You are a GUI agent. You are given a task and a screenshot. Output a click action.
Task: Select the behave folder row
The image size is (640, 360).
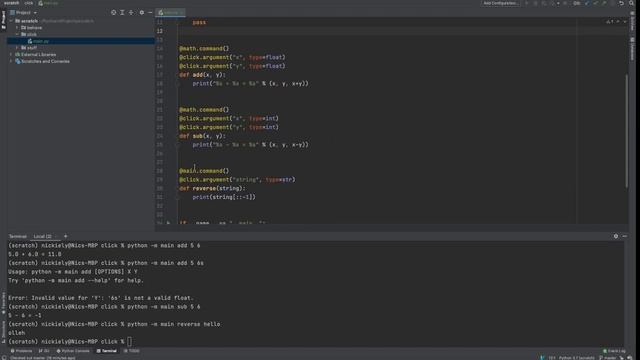(x=81, y=28)
